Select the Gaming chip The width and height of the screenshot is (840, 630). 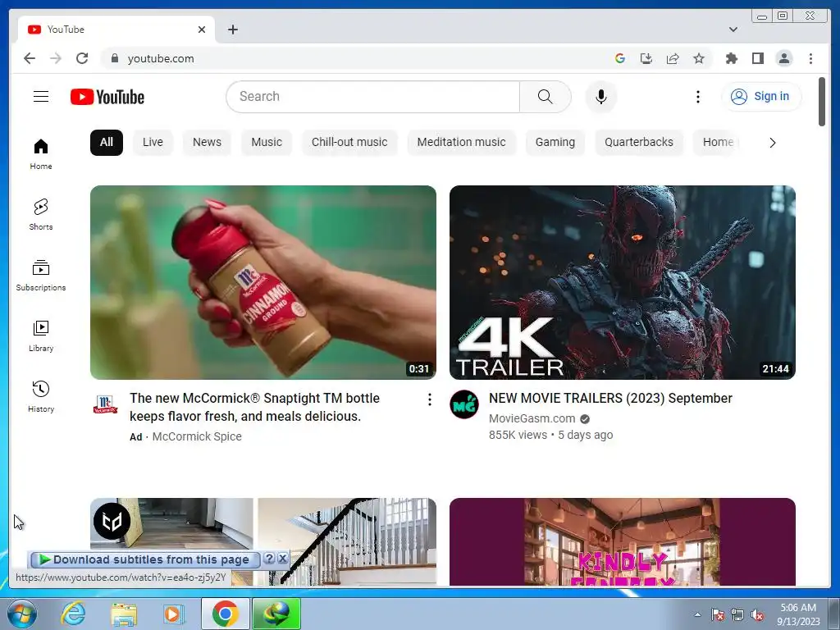[x=555, y=142]
